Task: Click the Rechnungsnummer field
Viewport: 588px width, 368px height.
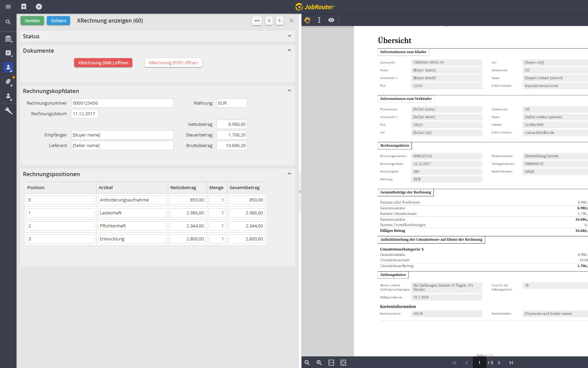Action: click(x=122, y=103)
